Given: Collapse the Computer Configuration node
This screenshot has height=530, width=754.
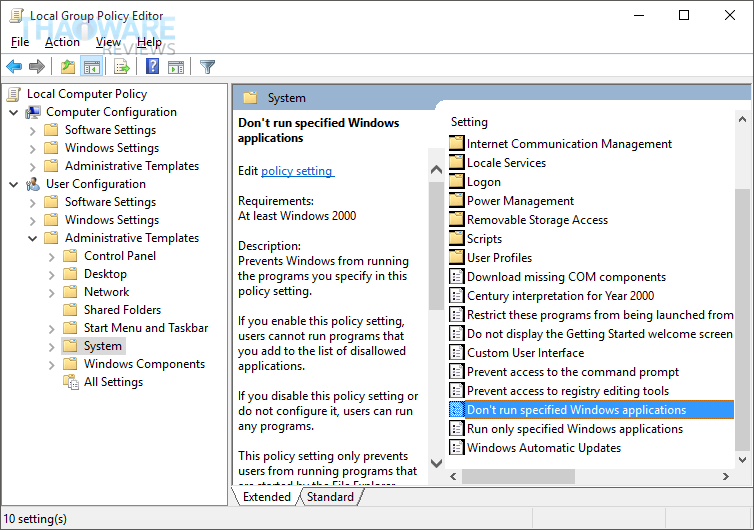Looking at the screenshot, I should (x=14, y=113).
